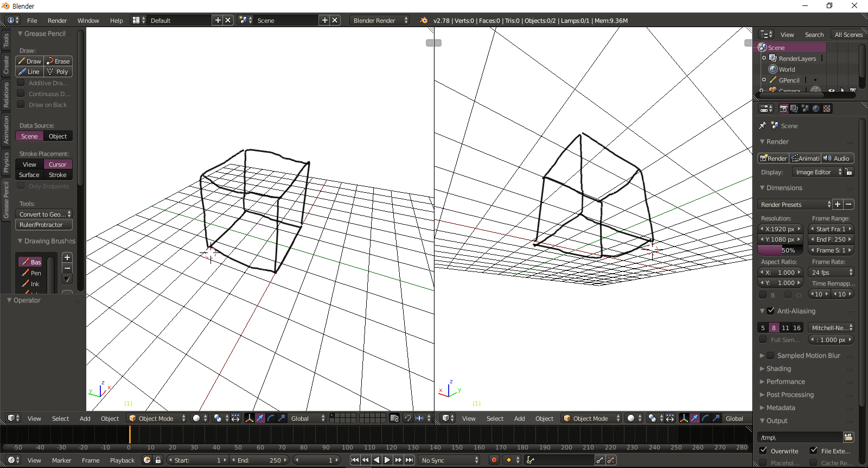Play the animation in reverse
Image resolution: width=868 pixels, height=468 pixels.
click(376, 460)
